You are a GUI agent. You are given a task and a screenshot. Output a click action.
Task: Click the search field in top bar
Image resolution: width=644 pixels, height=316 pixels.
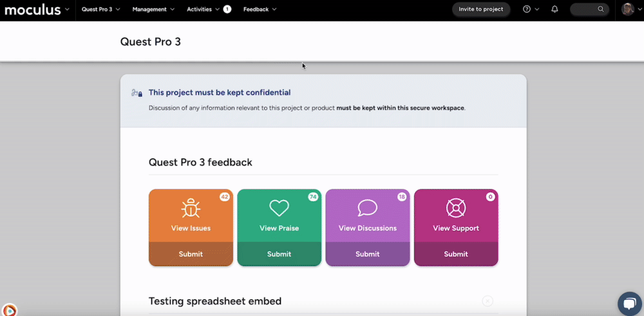coord(589,10)
